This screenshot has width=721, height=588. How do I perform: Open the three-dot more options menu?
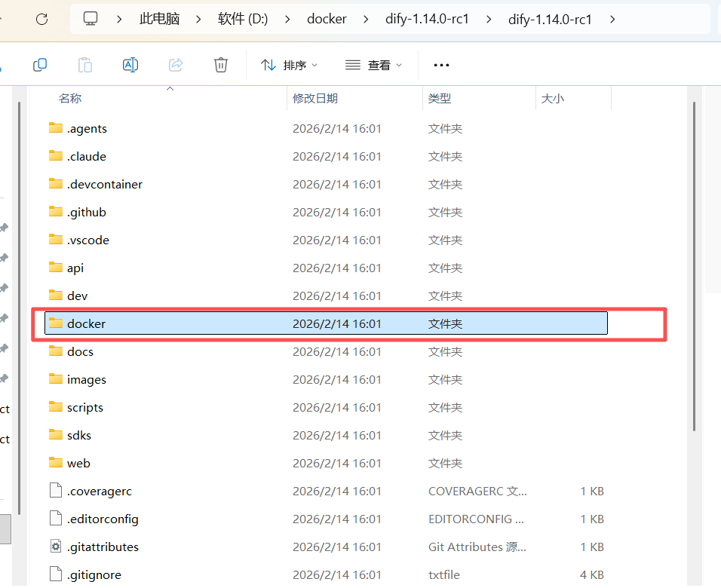(441, 66)
